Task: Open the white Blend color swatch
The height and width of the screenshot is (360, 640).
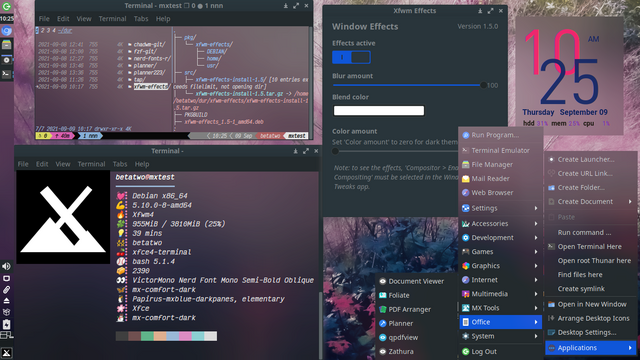Action: (379, 111)
